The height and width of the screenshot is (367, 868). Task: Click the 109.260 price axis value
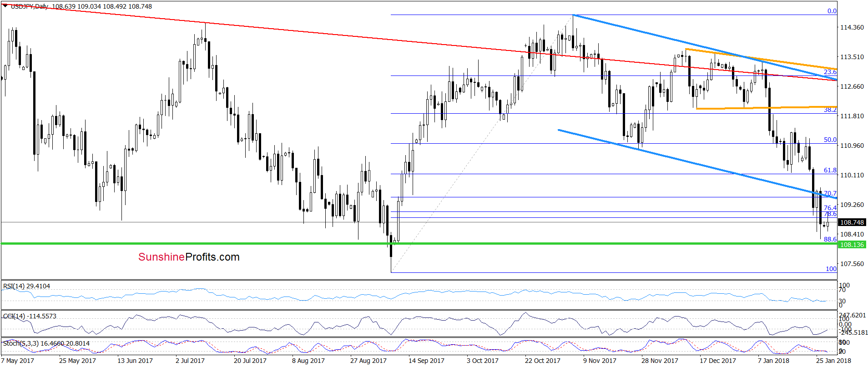(x=852, y=205)
